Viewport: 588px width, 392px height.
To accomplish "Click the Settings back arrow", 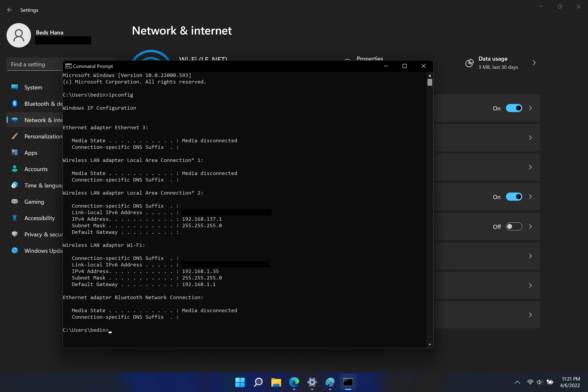I will 10,10.
